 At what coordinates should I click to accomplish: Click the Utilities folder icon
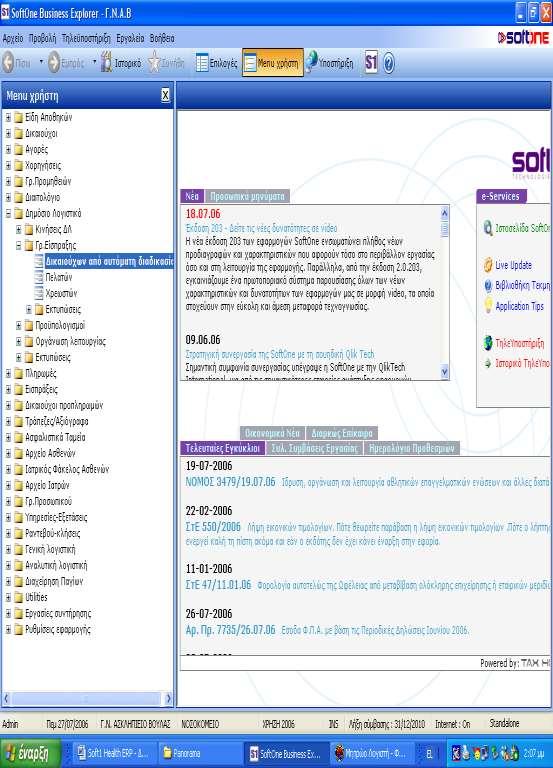pos(19,598)
